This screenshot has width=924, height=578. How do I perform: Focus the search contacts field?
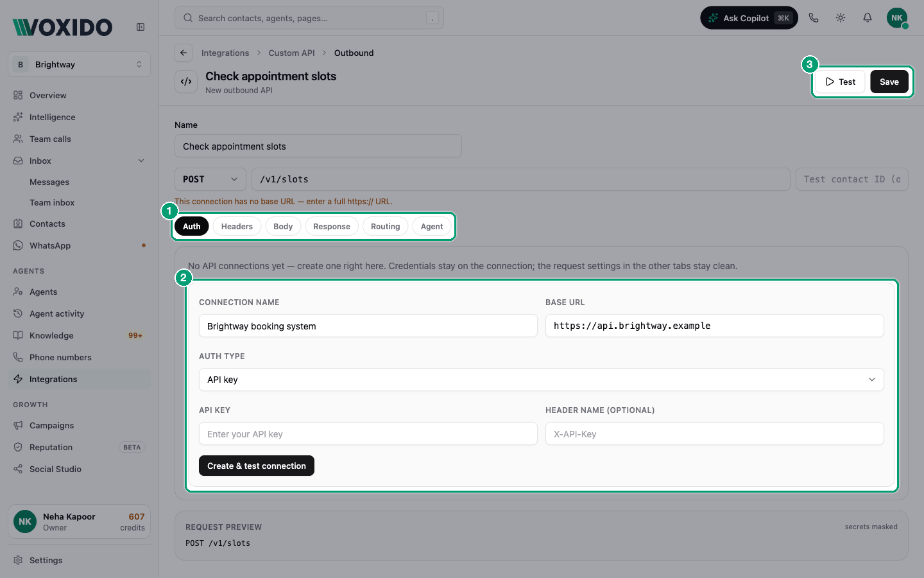(309, 18)
